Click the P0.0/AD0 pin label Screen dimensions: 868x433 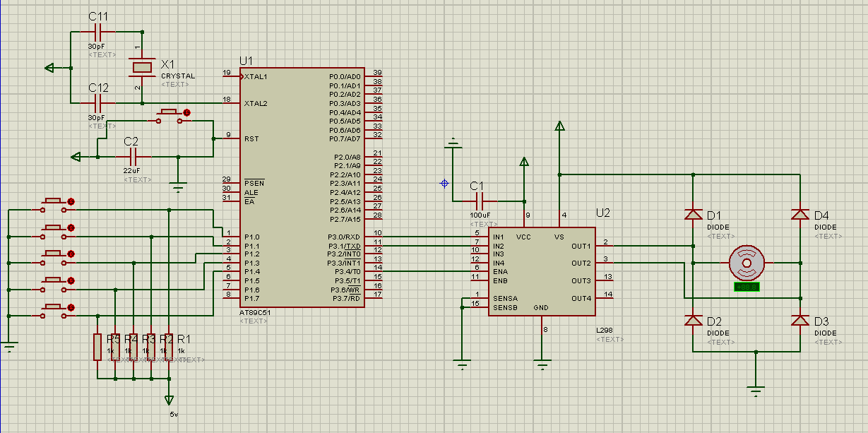345,77
